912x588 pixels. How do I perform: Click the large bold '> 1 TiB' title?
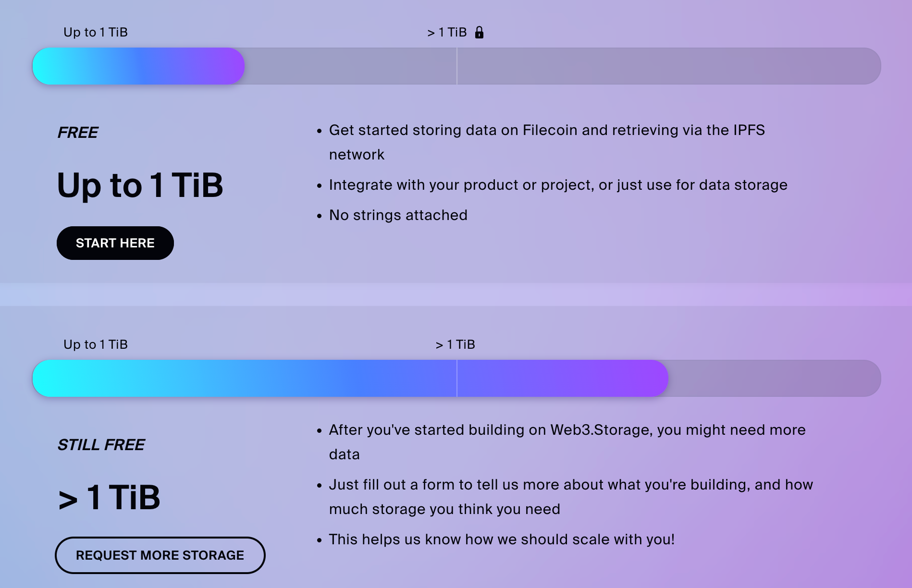click(x=109, y=497)
